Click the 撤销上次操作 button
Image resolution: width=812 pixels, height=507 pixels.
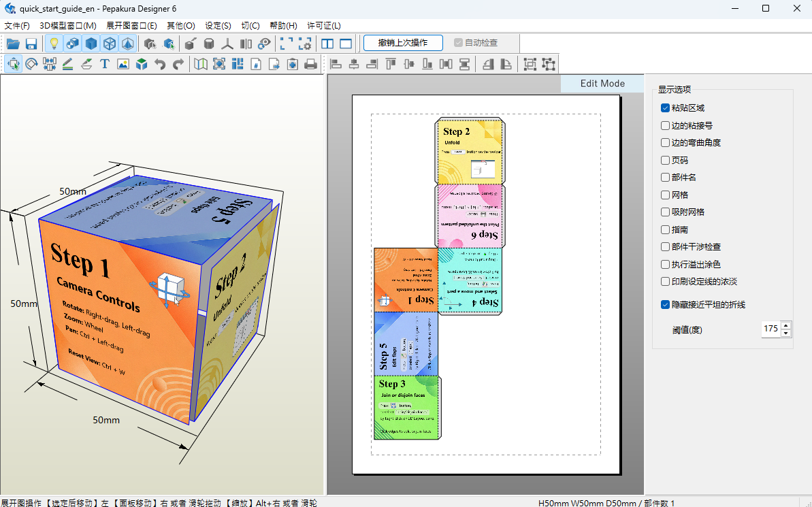pos(403,43)
